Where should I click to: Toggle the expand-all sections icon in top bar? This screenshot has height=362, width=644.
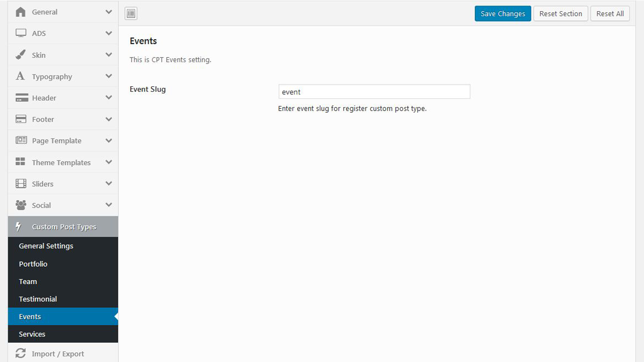click(x=131, y=14)
